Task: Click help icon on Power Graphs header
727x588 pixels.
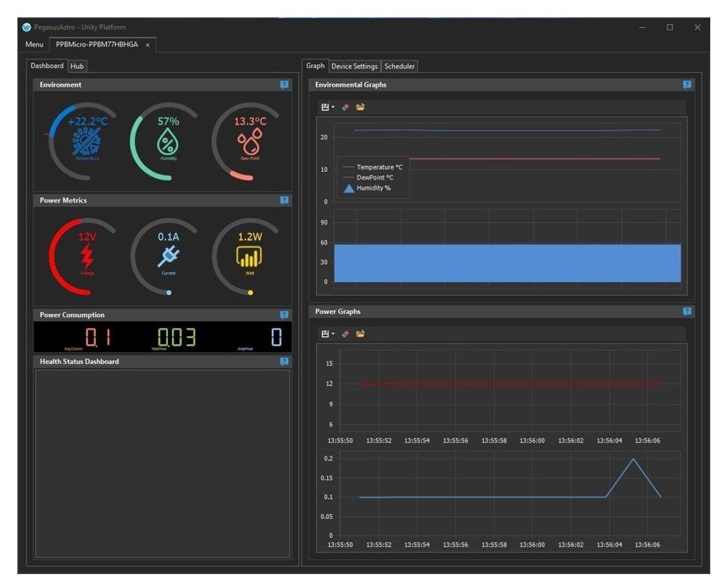Action: pyautogui.click(x=686, y=311)
